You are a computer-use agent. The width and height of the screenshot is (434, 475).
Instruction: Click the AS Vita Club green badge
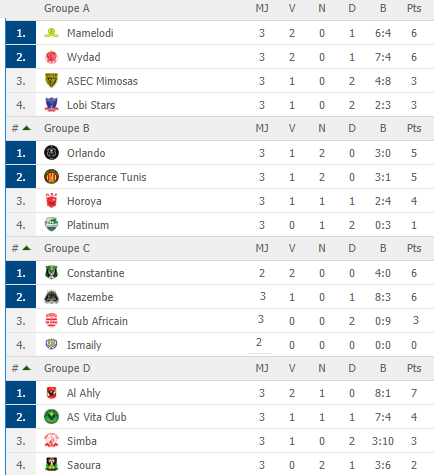[51, 417]
